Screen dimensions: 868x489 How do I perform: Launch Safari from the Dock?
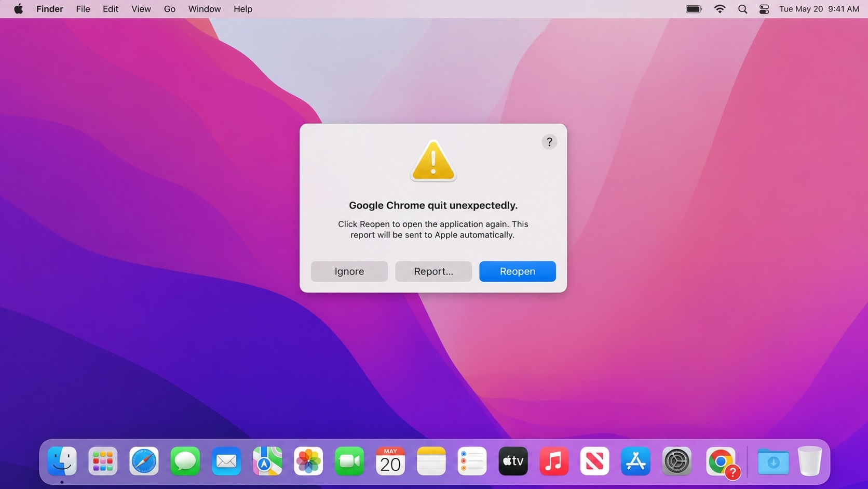tap(144, 461)
